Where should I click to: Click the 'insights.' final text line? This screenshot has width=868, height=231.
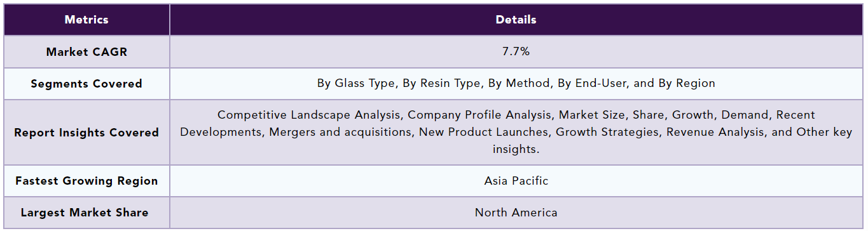(x=516, y=149)
